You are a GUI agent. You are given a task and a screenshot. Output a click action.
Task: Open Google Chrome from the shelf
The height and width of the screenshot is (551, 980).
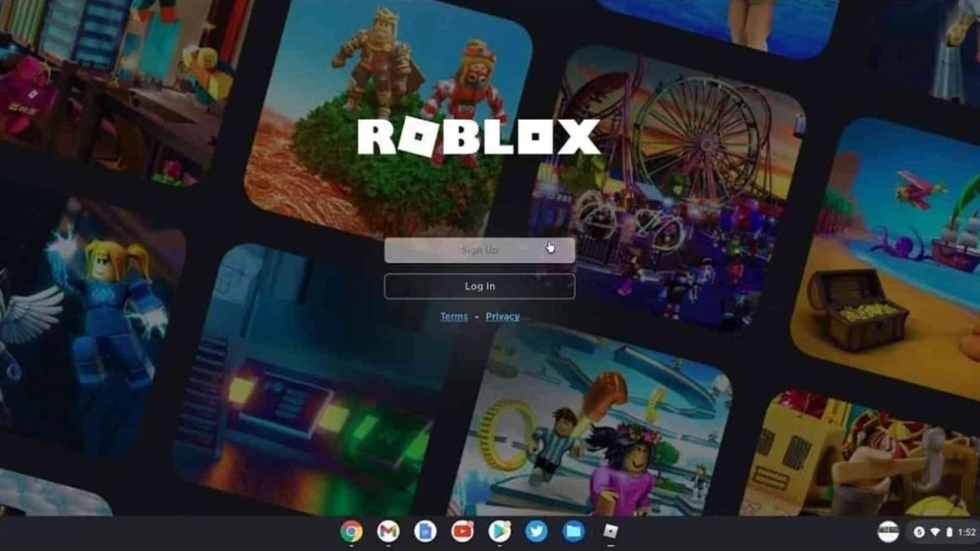coord(351,532)
